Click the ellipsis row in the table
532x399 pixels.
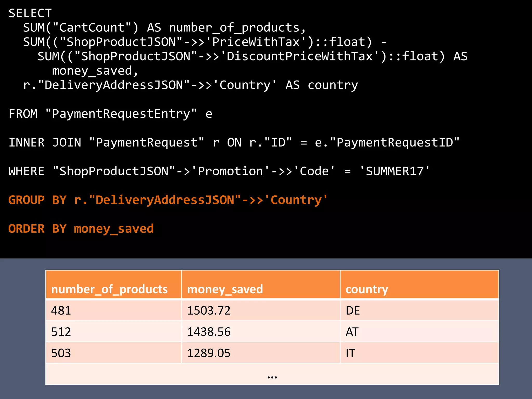[272, 374]
